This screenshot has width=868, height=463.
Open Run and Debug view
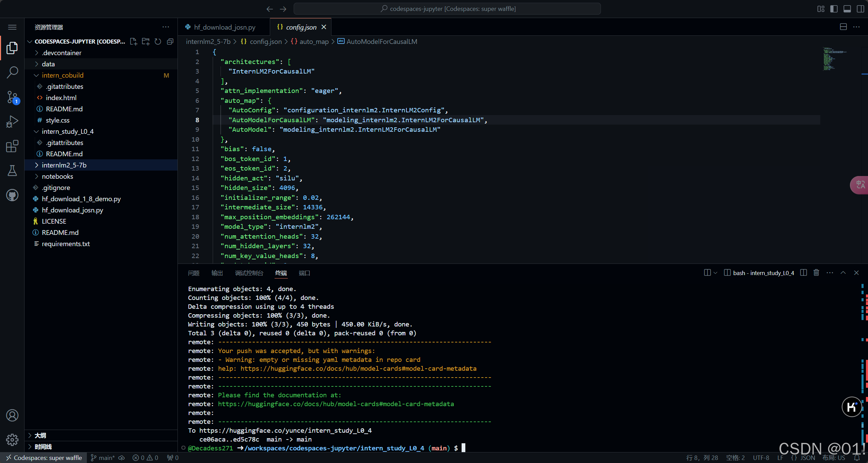pyautogui.click(x=12, y=122)
